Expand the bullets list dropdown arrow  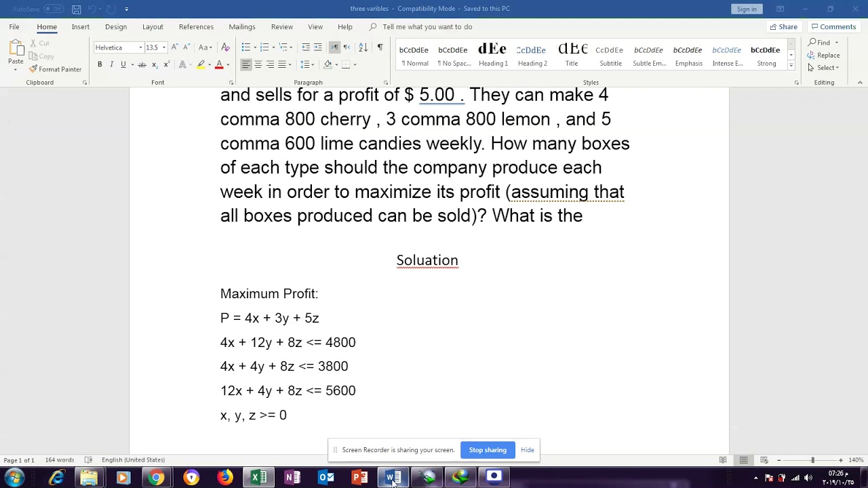pyautogui.click(x=254, y=47)
